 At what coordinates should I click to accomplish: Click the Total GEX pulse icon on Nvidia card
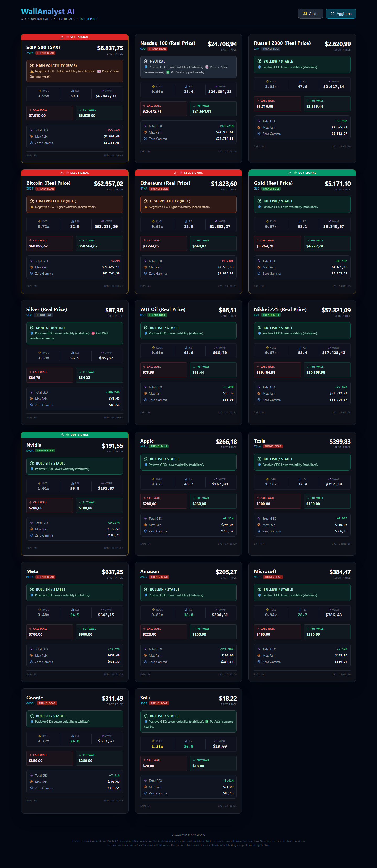(x=31, y=523)
